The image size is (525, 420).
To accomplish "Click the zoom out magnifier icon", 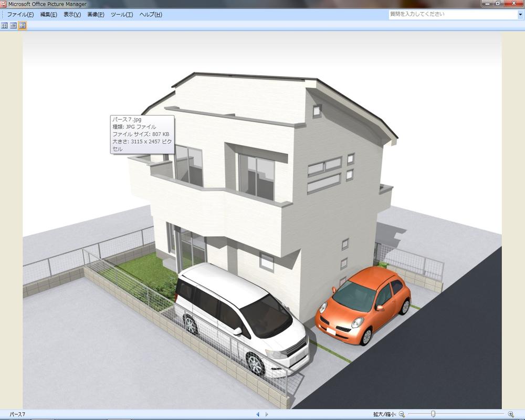I will point(402,413).
